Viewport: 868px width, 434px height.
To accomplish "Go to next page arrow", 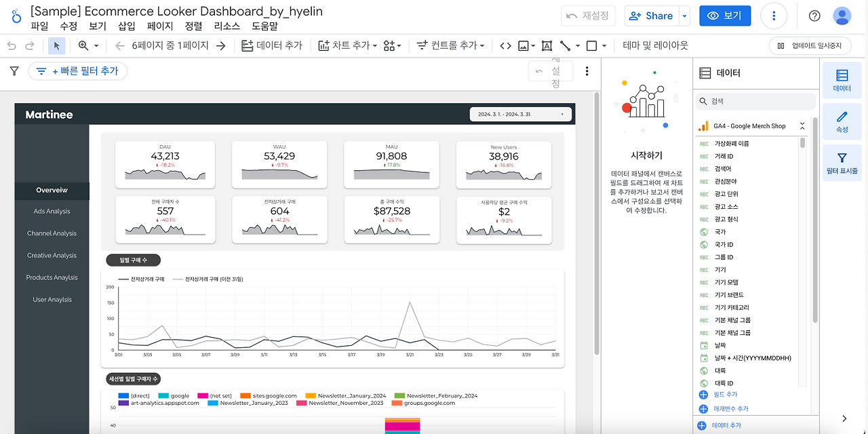I will click(221, 45).
